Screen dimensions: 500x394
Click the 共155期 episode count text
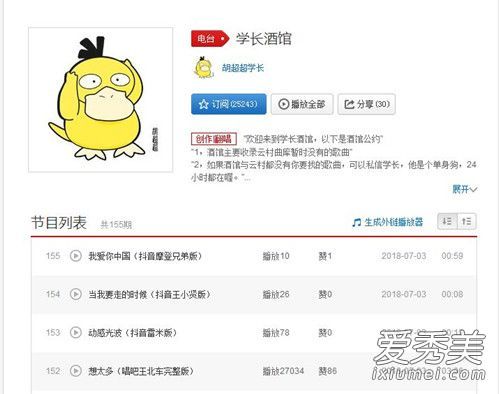(116, 225)
